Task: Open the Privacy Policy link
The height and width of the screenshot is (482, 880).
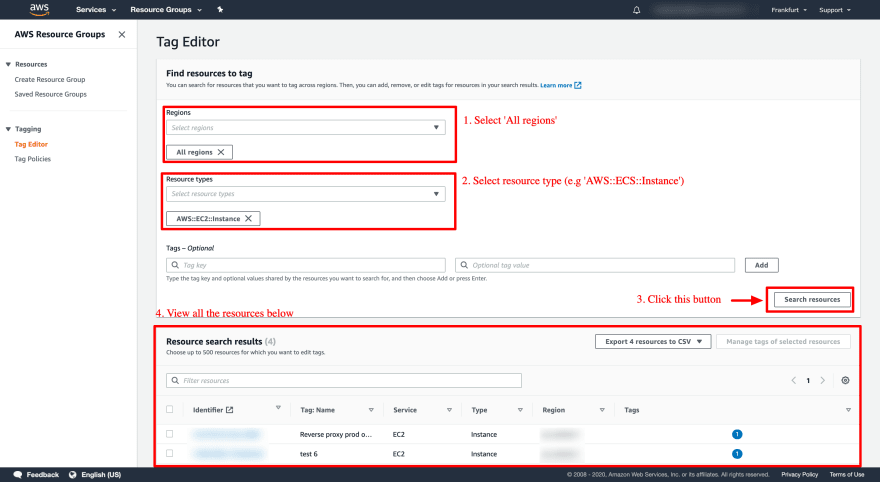Action: [799, 475]
